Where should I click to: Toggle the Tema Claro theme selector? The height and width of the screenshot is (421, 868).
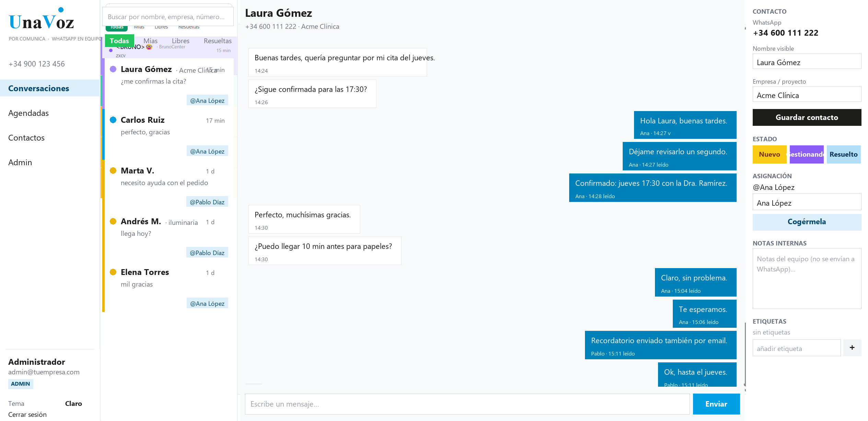pyautogui.click(x=73, y=404)
